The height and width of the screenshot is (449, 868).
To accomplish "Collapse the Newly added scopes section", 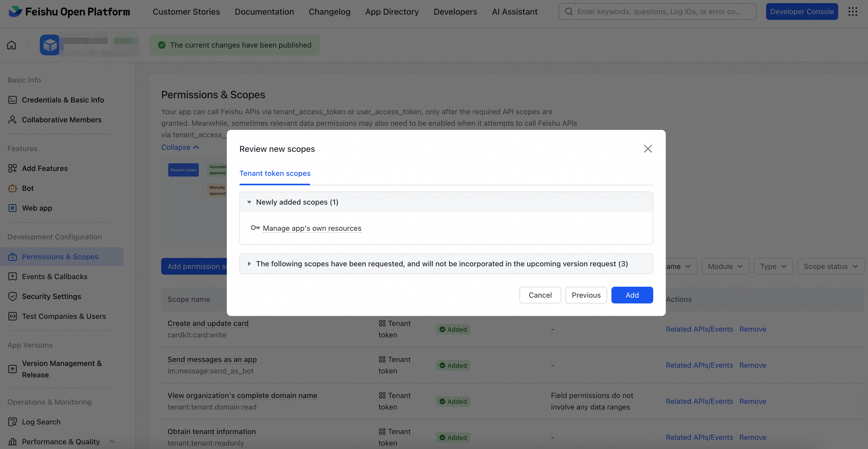I will 249,202.
